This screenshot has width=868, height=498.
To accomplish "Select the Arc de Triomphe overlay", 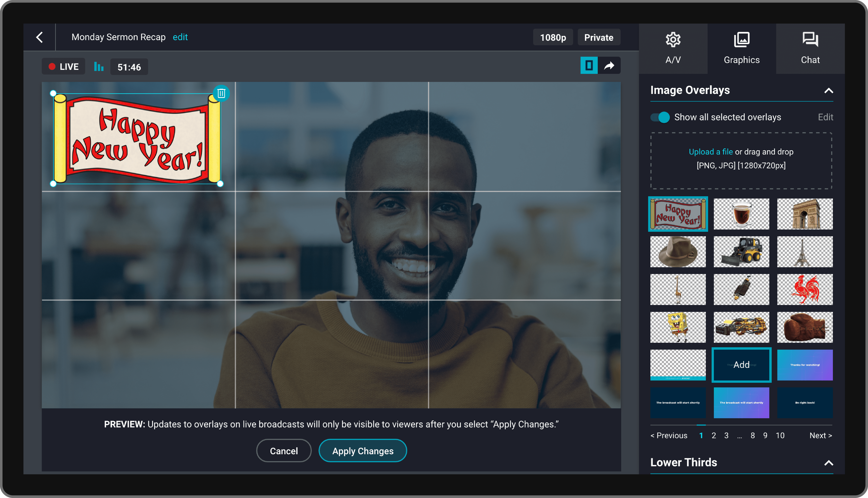I will [x=805, y=214].
